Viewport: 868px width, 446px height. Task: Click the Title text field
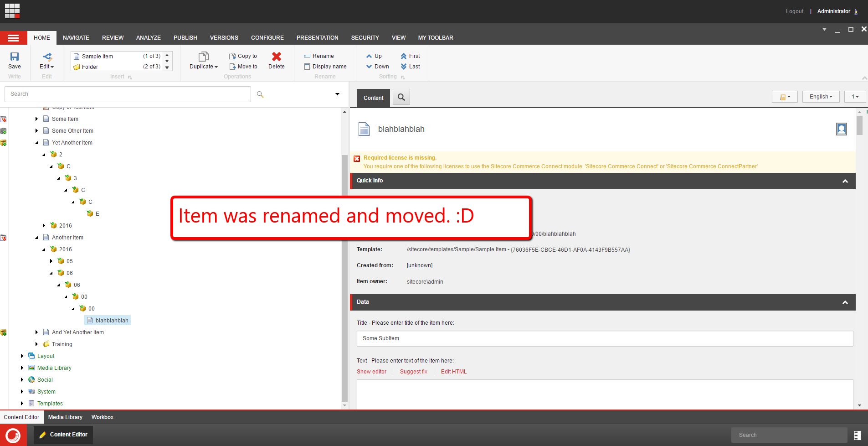click(604, 338)
